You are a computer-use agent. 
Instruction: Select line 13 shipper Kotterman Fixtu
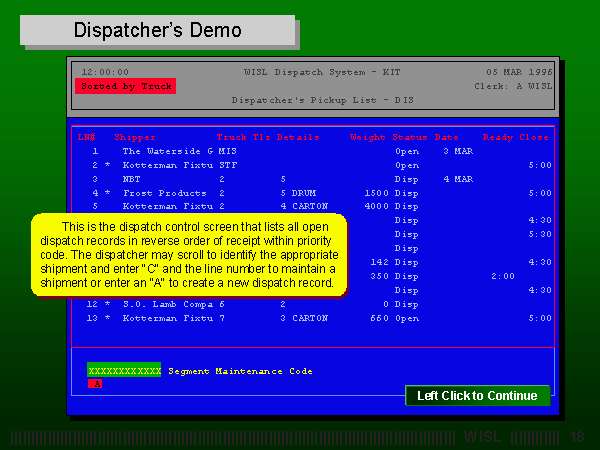tap(168, 318)
